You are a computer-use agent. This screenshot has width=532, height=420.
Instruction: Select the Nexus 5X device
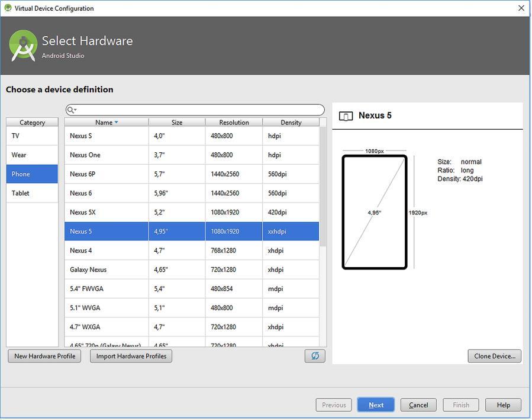192,212
